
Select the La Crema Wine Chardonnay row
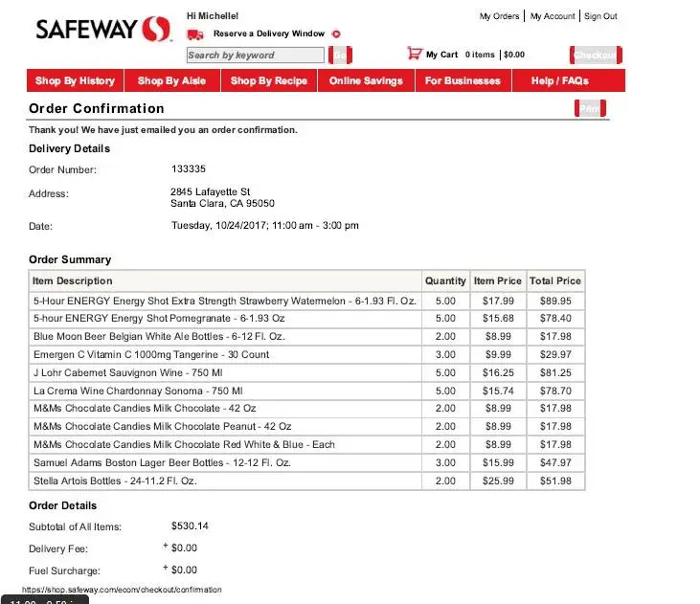(306, 391)
